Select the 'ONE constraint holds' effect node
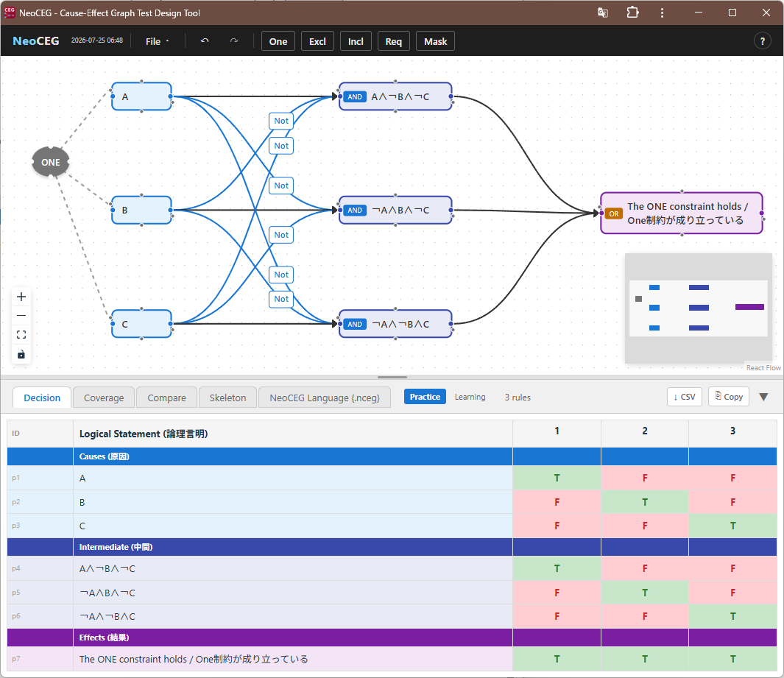The image size is (784, 678). coord(682,213)
